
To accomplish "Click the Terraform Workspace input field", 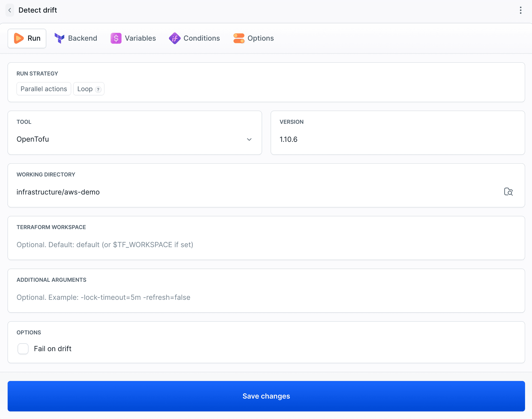I will point(266,245).
